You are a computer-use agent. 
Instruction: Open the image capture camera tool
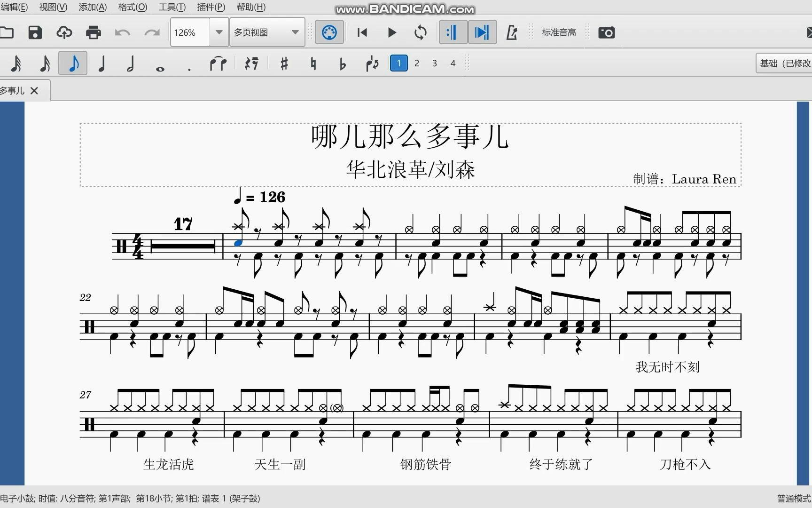(x=606, y=32)
